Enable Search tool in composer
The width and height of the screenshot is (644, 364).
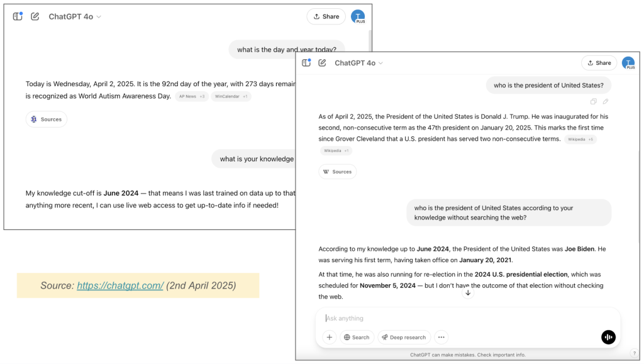[357, 338]
